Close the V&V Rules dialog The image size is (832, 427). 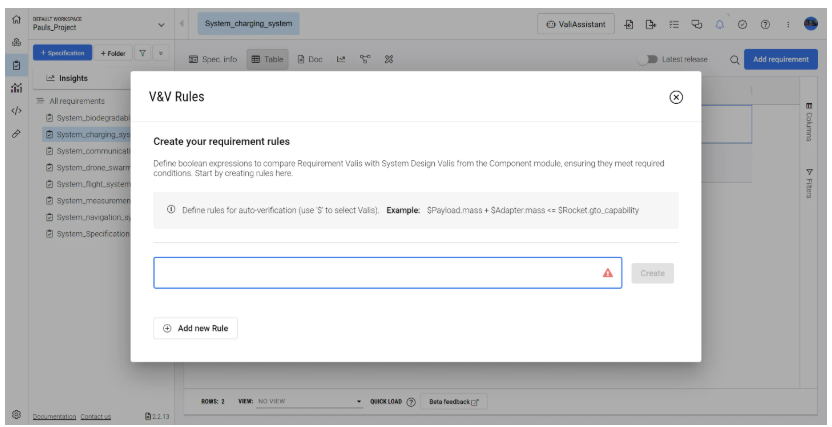[676, 97]
